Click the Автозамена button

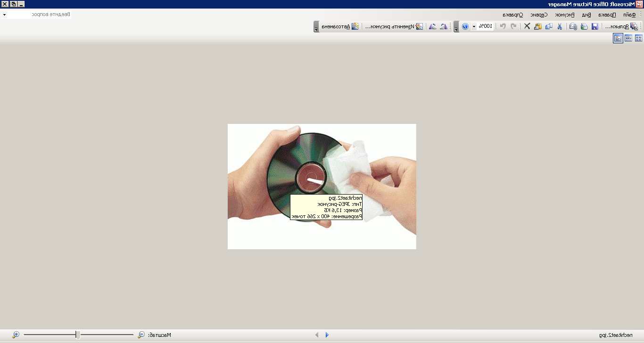pos(339,26)
